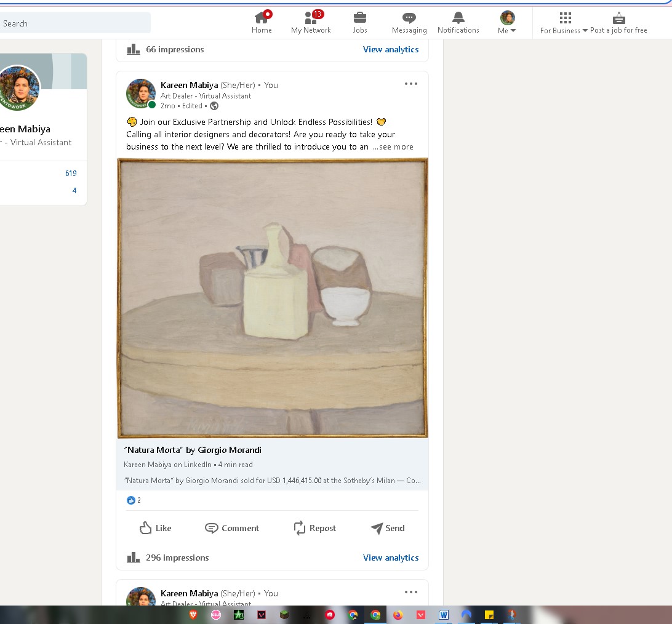Send the Natura Morta post
The height and width of the screenshot is (624, 672).
388,528
